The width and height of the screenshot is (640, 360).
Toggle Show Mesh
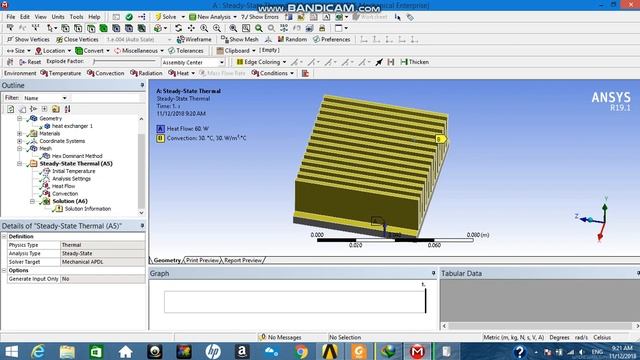(240, 40)
